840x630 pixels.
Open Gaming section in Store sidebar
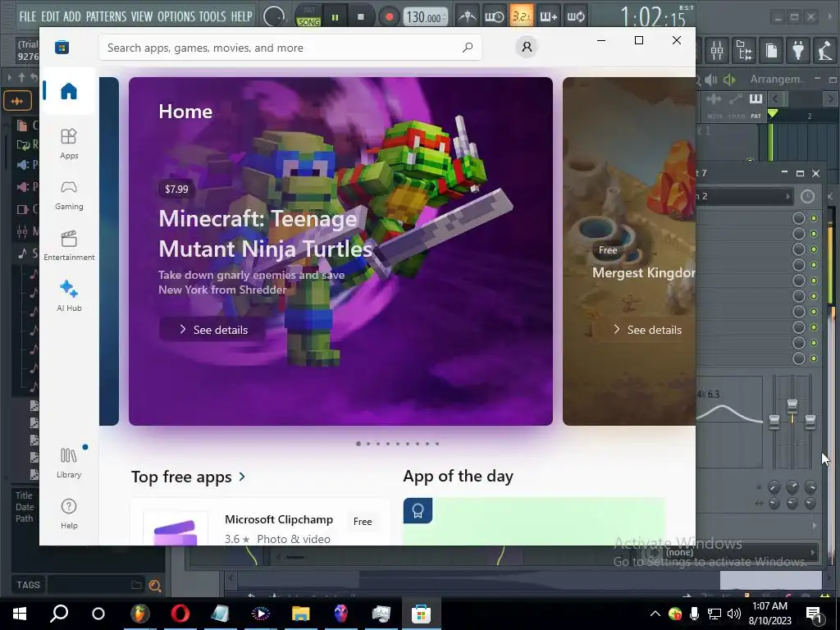point(69,194)
